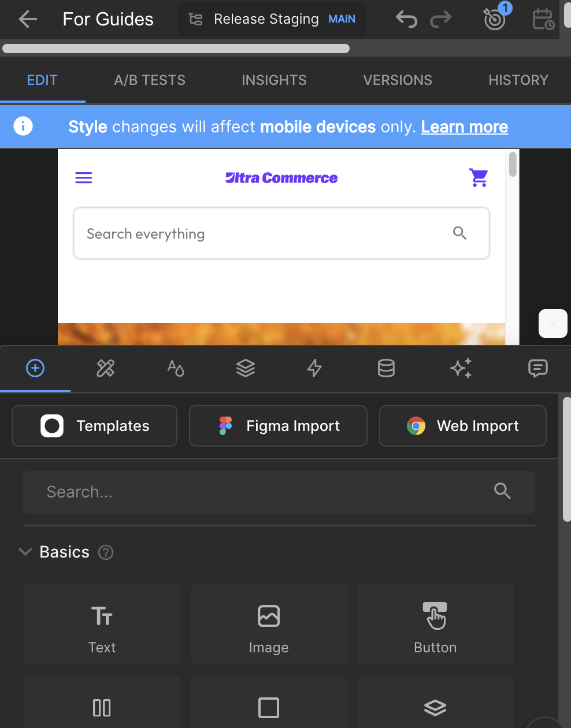The height and width of the screenshot is (728, 571).
Task: Open the hamburger menu in preview
Action: click(84, 177)
